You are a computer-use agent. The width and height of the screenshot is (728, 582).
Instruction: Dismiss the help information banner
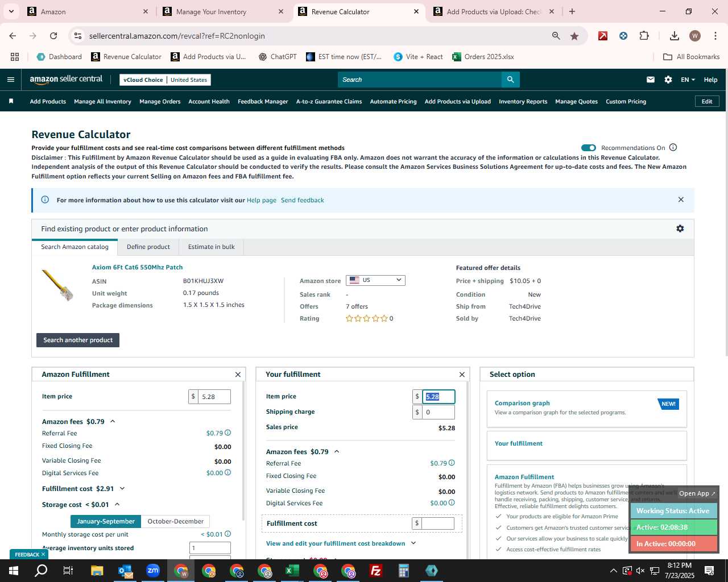(x=681, y=199)
